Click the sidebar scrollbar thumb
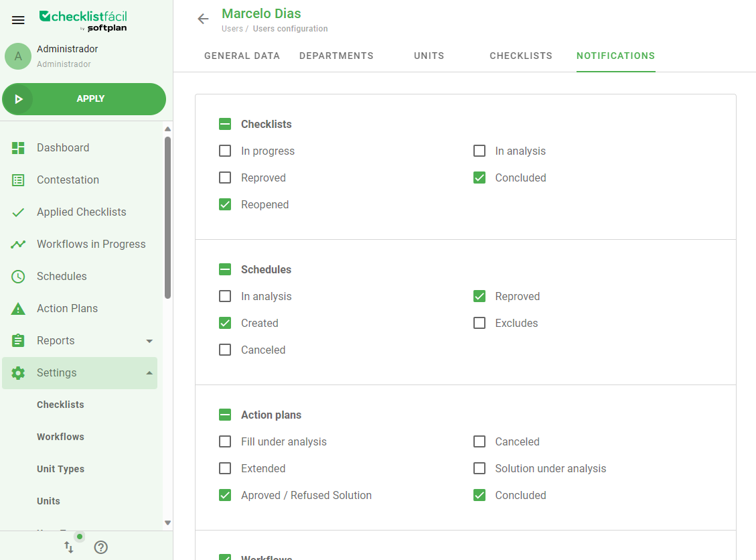 [168, 218]
